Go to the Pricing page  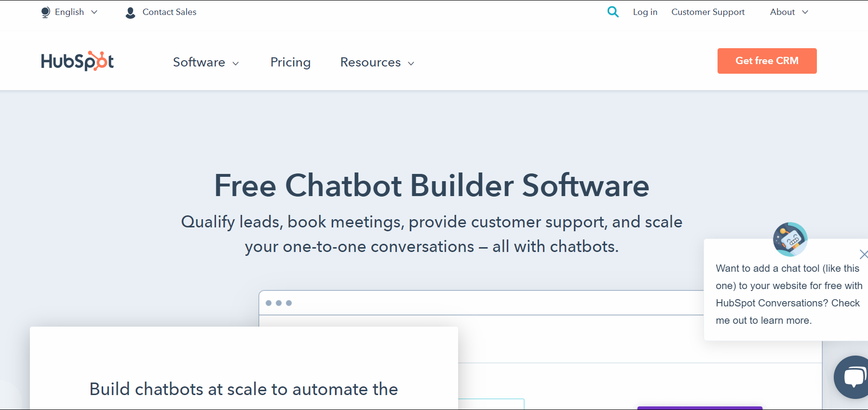[290, 63]
